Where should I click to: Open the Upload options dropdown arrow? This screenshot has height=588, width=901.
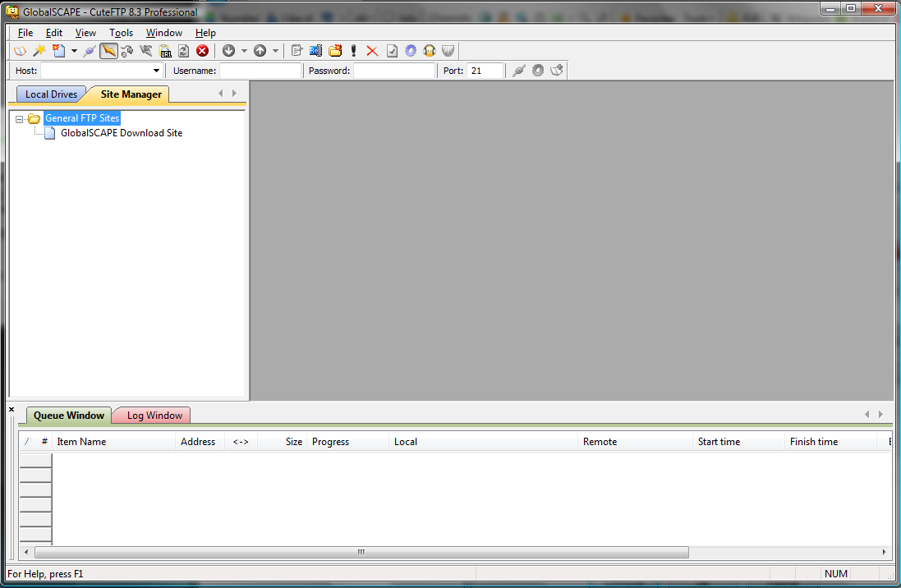coord(275,51)
